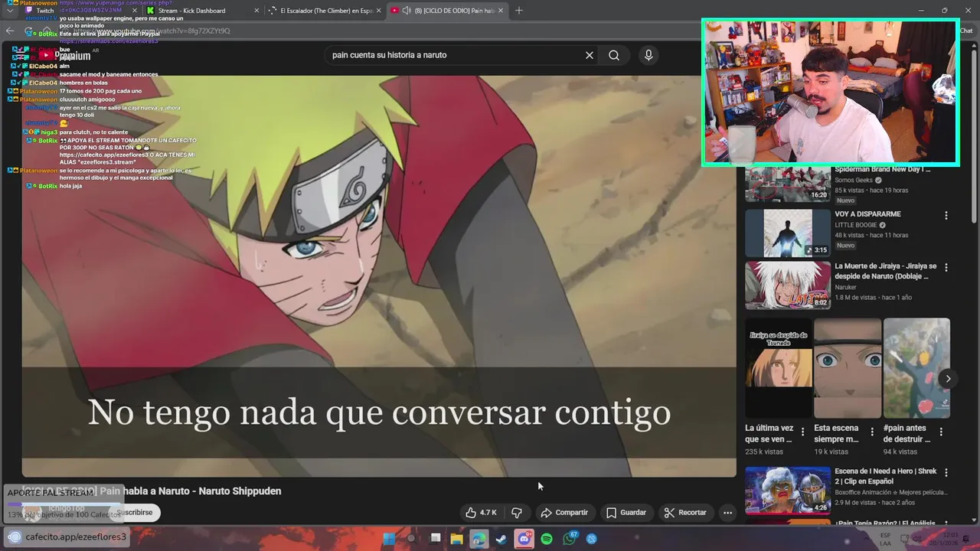The width and height of the screenshot is (980, 551).
Task: Close the Twitch browser tab
Action: pos(135,11)
